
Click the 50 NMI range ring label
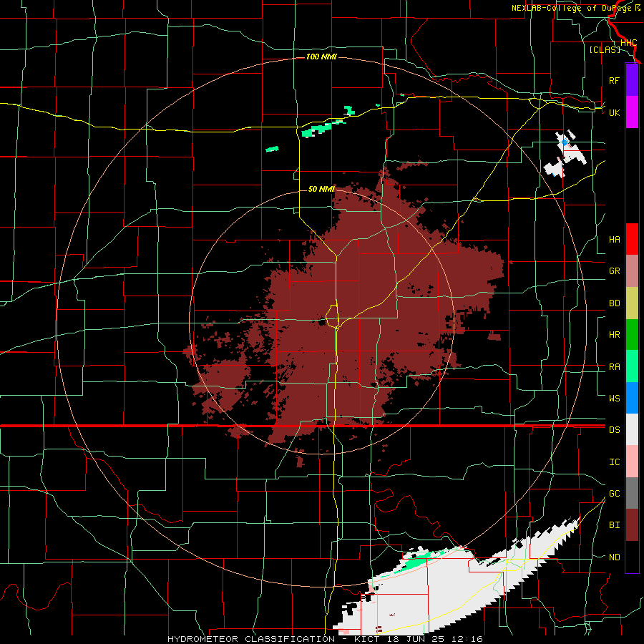[x=321, y=189]
